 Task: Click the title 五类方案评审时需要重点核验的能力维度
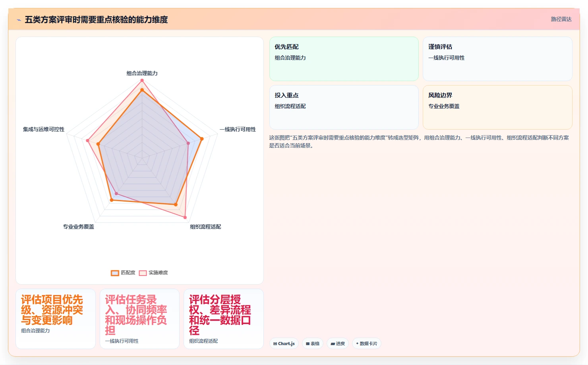coord(96,19)
